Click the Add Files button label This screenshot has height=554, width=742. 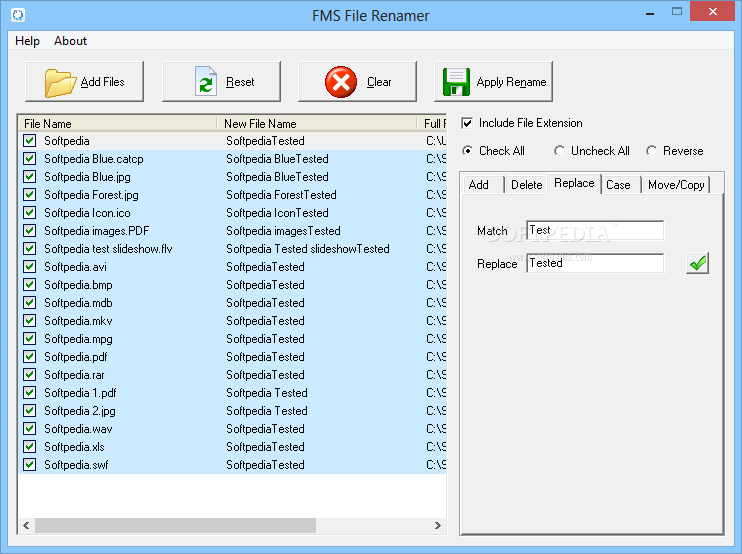click(102, 82)
